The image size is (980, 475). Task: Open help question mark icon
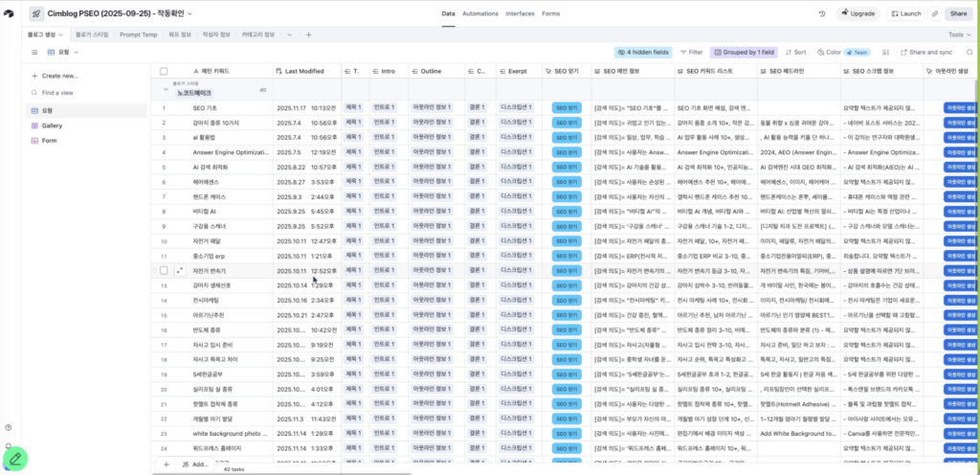point(8,427)
